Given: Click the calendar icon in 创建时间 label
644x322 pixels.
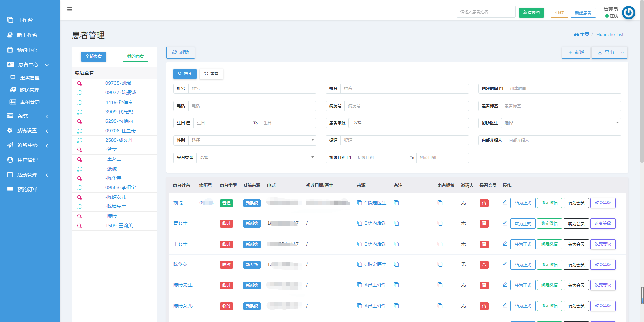Looking at the screenshot, I should [x=501, y=89].
